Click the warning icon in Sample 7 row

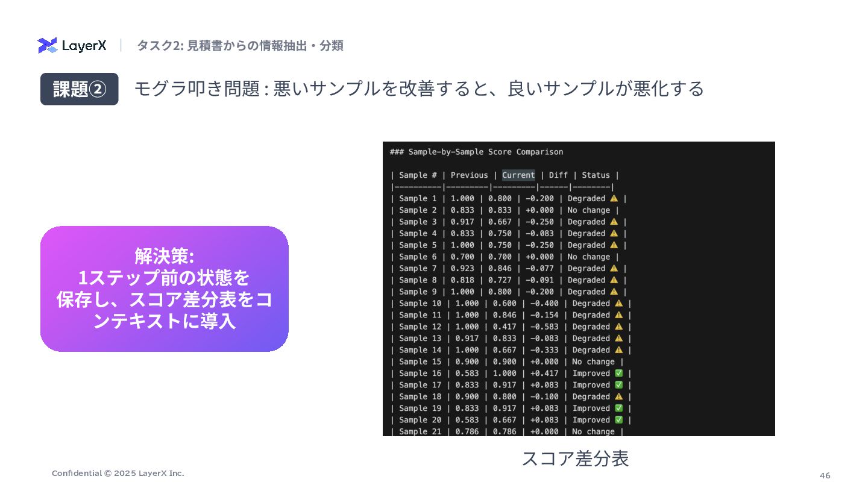(614, 268)
